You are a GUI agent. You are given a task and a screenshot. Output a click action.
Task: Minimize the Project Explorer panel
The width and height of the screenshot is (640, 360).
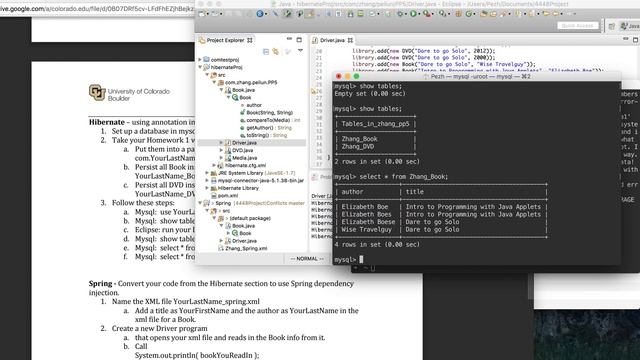[x=289, y=39]
